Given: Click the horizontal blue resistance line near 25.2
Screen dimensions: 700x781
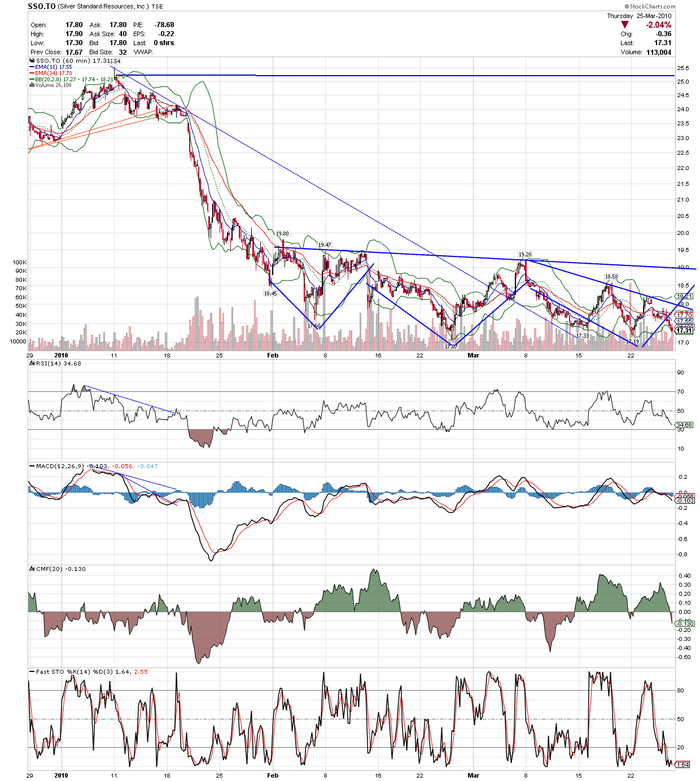Looking at the screenshot, I should tap(395, 75).
